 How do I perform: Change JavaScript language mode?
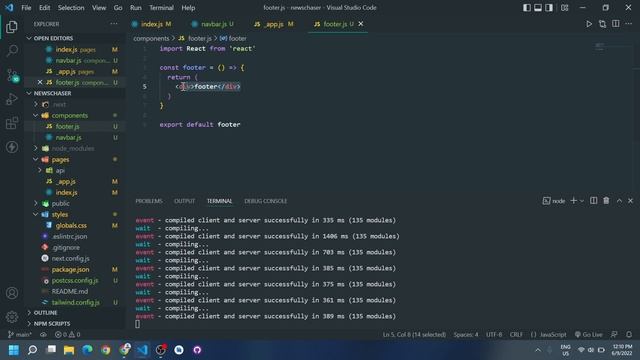[x=553, y=335]
